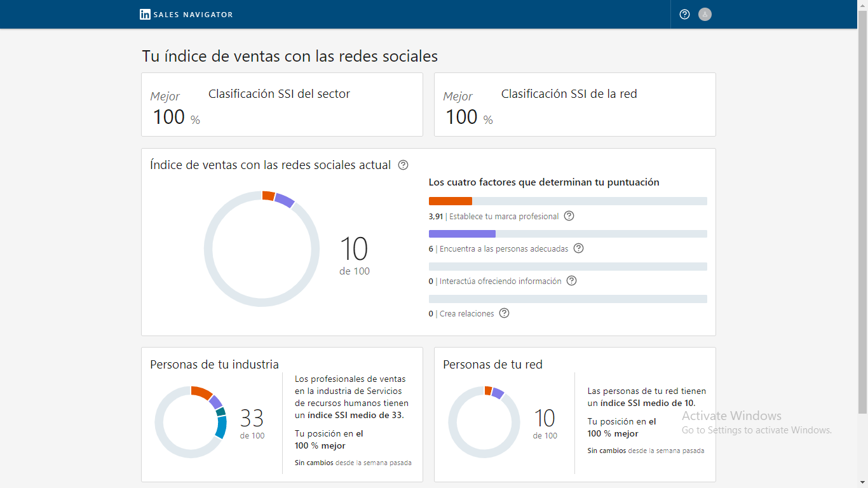Show help for Encuentra a las personas adecuadas
868x488 pixels.
[579, 248]
